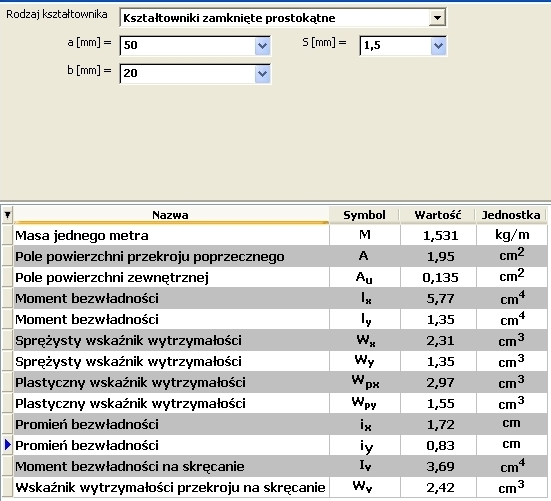
Task: Click the current-row indicator arrow beside Promień bezwładności
Action: click(7, 445)
